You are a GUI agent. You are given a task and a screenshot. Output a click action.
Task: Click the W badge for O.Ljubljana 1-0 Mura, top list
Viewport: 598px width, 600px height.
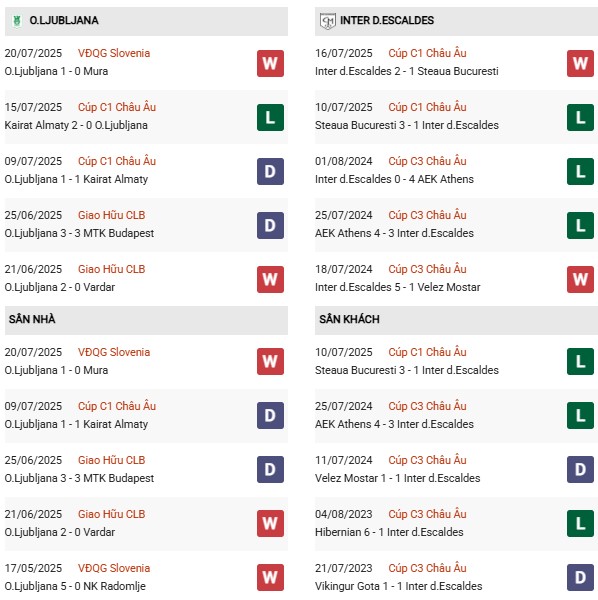point(270,64)
